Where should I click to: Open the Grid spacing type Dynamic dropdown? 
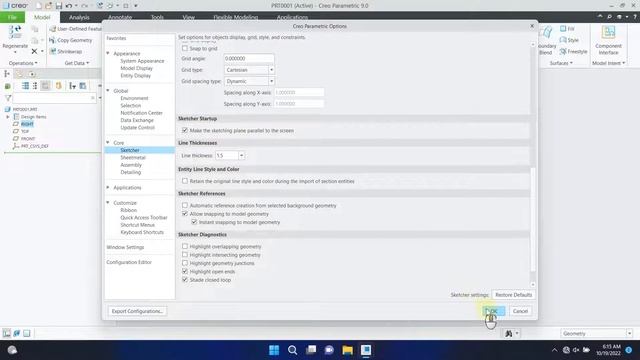(x=271, y=81)
